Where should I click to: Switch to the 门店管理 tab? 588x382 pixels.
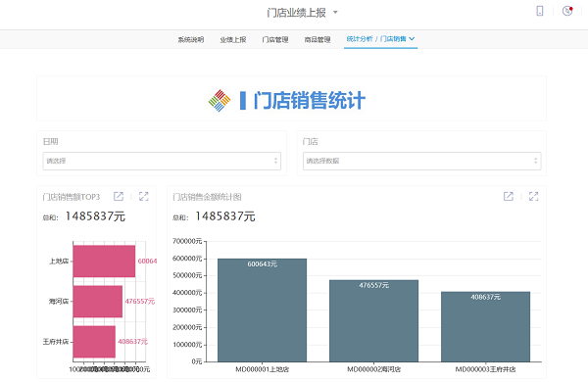(x=275, y=39)
